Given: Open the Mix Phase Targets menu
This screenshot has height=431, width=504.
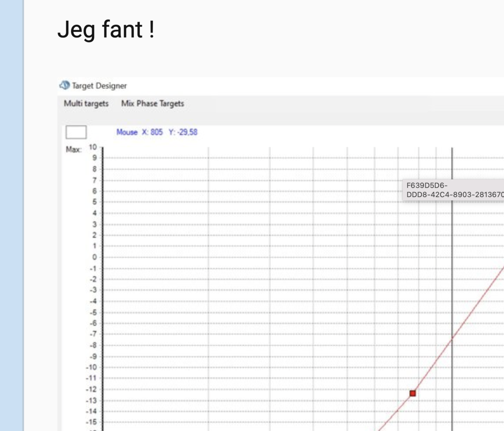Looking at the screenshot, I should click(x=153, y=103).
